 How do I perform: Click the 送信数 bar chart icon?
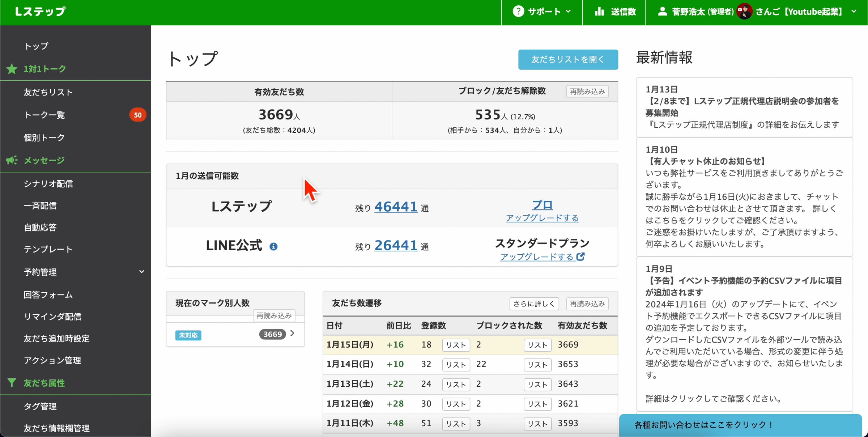click(600, 12)
